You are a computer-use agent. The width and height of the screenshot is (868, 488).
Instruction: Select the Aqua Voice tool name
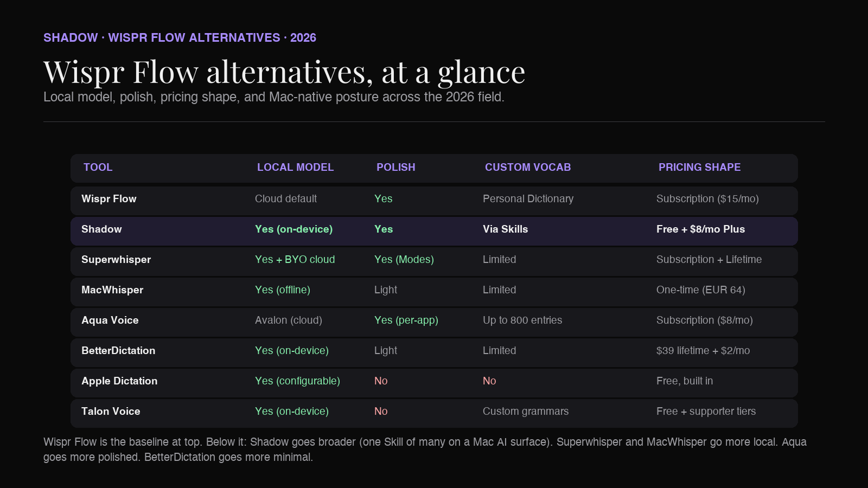110,320
